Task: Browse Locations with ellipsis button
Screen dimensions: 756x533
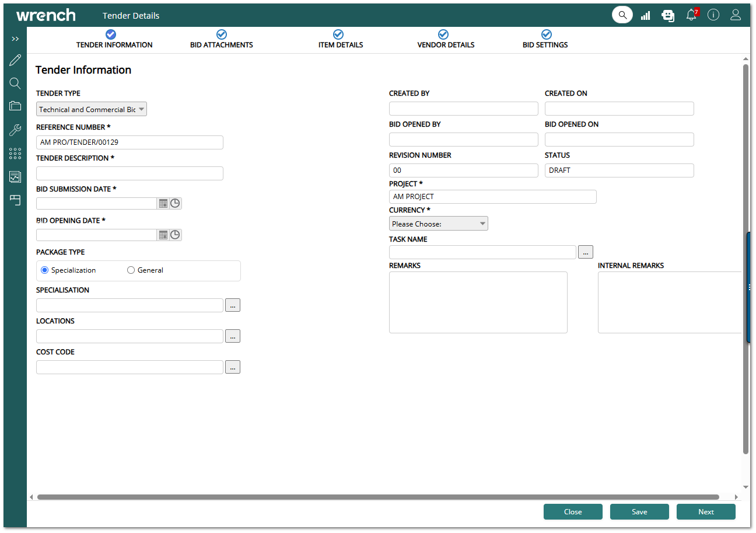Action: point(233,336)
